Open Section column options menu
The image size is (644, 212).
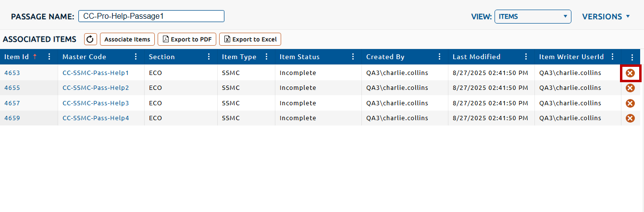pos(209,57)
